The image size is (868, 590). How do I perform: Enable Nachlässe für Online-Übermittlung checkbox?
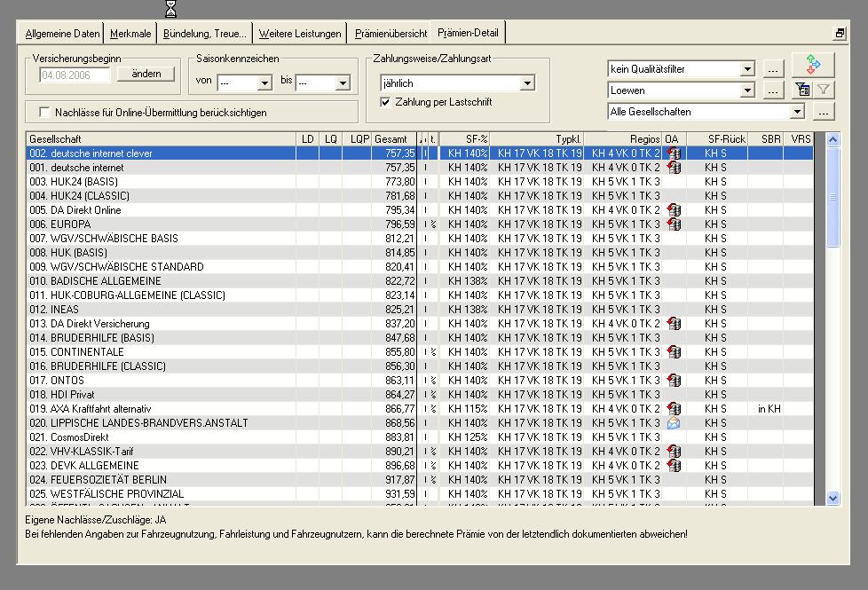coord(44,113)
